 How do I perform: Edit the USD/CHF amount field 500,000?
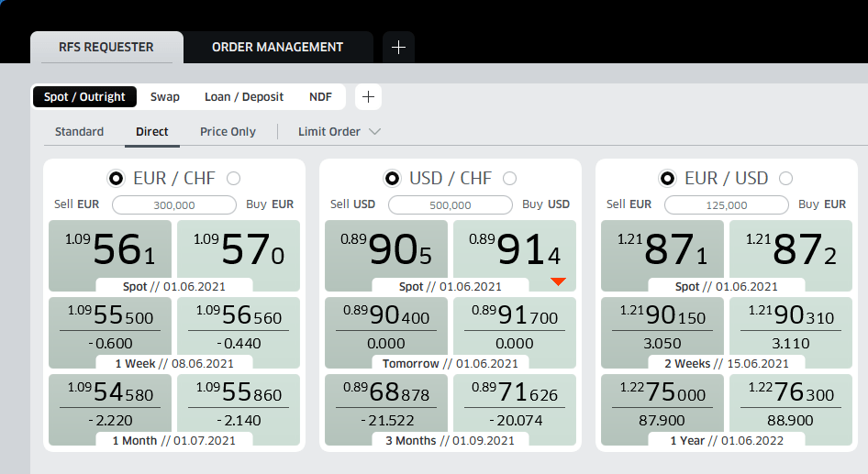point(451,205)
